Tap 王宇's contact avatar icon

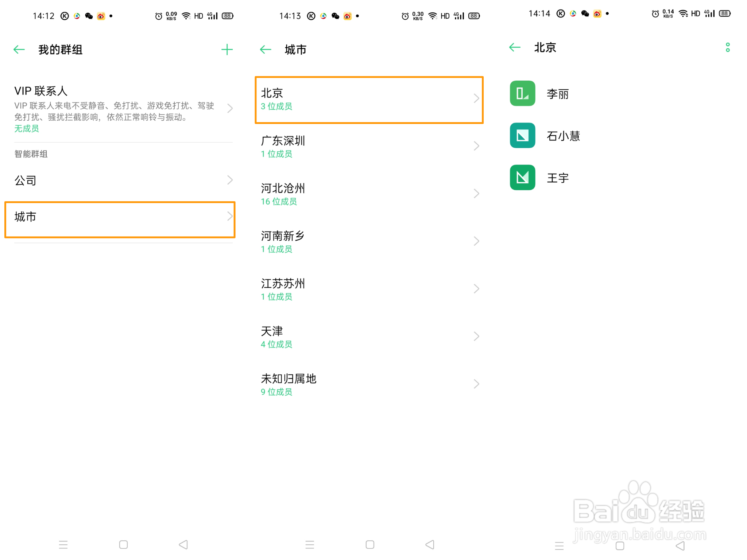tap(522, 178)
